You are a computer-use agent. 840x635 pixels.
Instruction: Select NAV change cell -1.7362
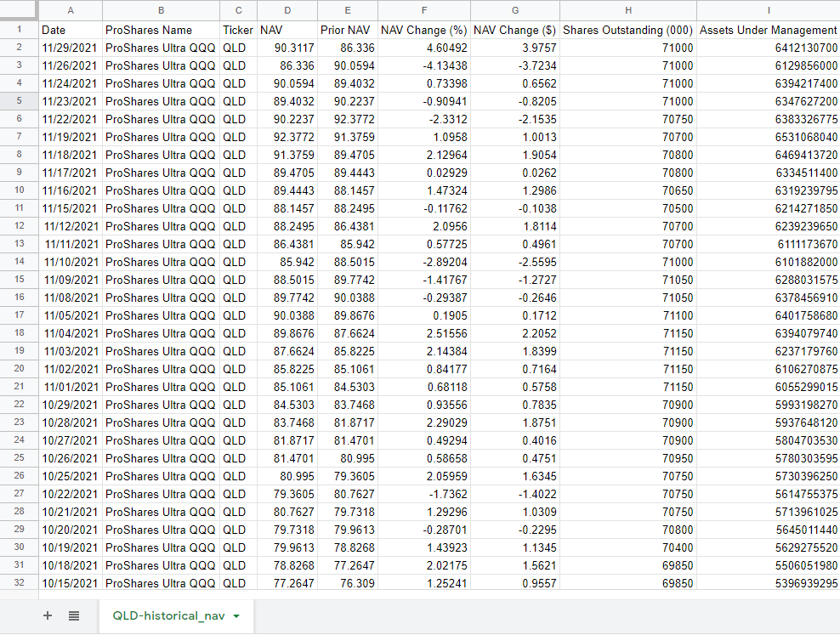pyautogui.click(x=423, y=494)
